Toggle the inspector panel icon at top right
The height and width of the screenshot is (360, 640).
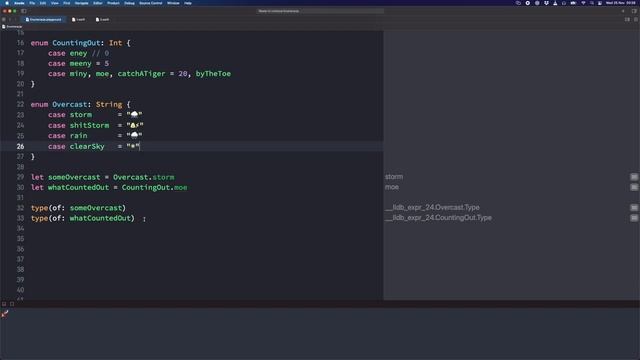pos(634,11)
